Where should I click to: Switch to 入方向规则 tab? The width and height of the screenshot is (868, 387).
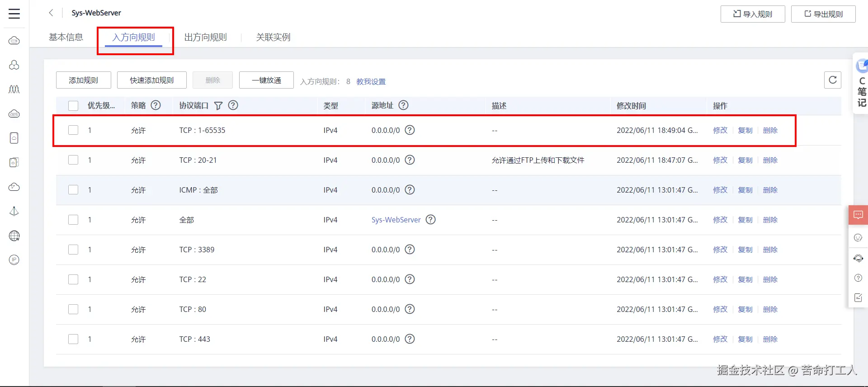coord(134,37)
